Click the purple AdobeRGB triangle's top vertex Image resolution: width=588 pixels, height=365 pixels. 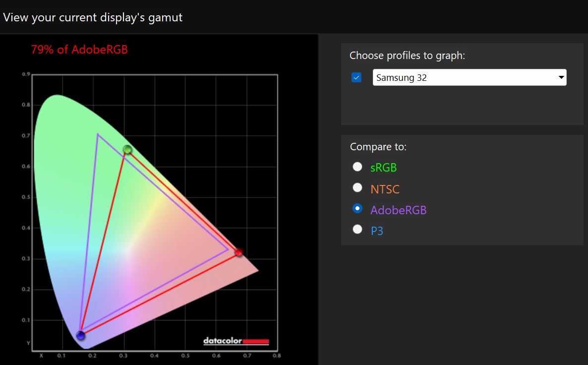(98, 134)
